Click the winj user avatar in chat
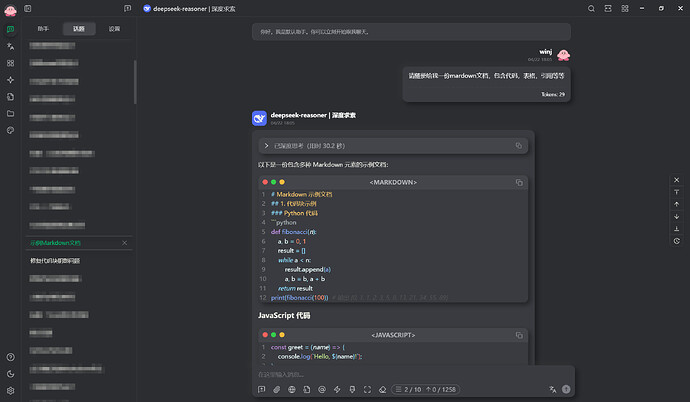Image resolution: width=690 pixels, height=402 pixels. coord(564,55)
